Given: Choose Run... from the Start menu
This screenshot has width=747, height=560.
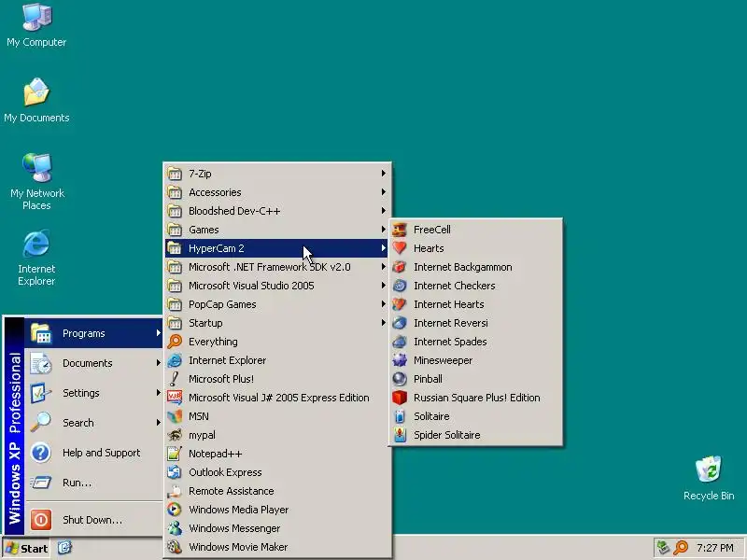Looking at the screenshot, I should coord(94,483).
